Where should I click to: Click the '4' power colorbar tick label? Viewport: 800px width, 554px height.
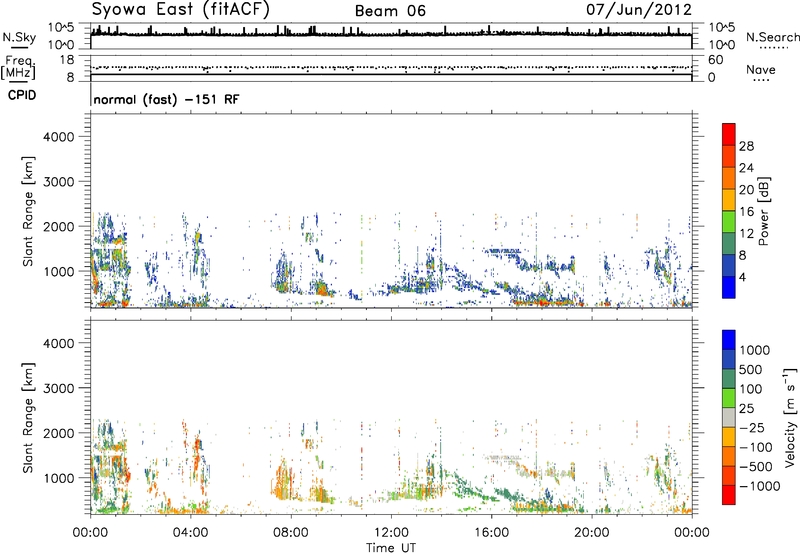pyautogui.click(x=743, y=277)
